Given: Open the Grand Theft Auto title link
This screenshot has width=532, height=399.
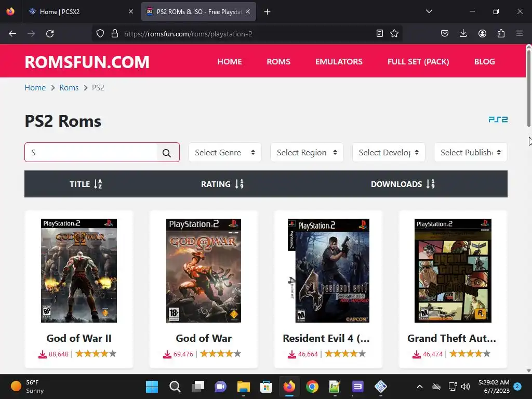Looking at the screenshot, I should (x=451, y=338).
